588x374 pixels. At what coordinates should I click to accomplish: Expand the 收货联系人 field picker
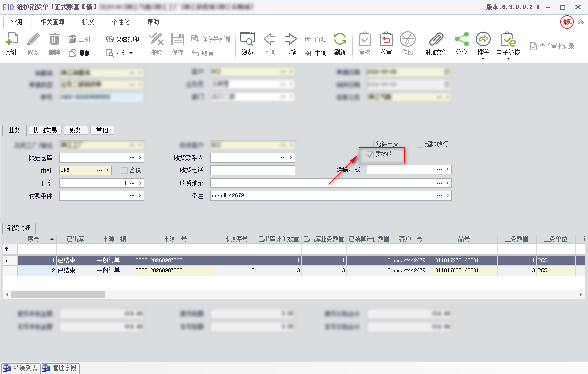pos(291,158)
